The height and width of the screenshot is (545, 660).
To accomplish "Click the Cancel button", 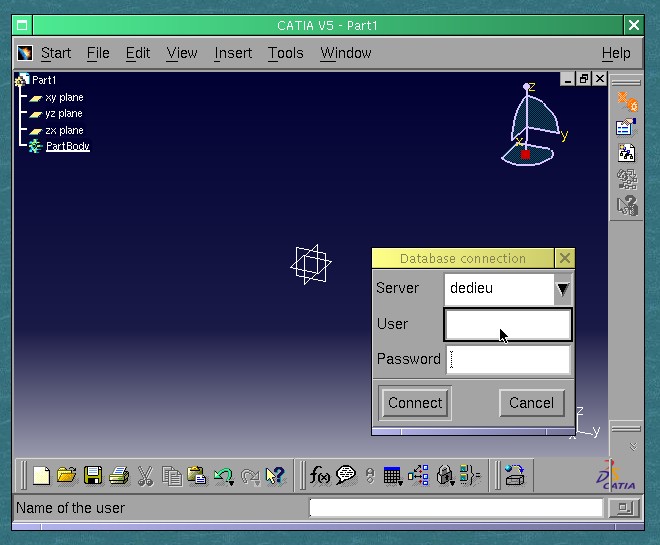I will pyautogui.click(x=532, y=403).
